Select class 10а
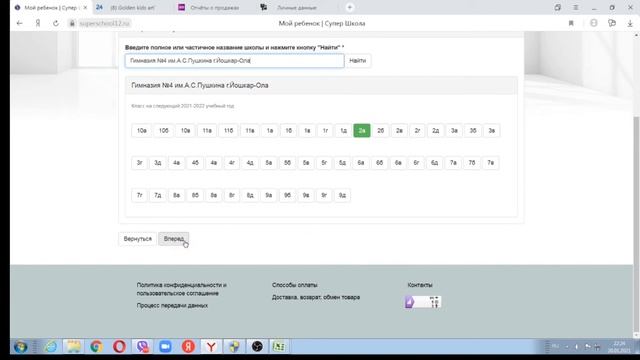The height and width of the screenshot is (360, 640). [142, 131]
